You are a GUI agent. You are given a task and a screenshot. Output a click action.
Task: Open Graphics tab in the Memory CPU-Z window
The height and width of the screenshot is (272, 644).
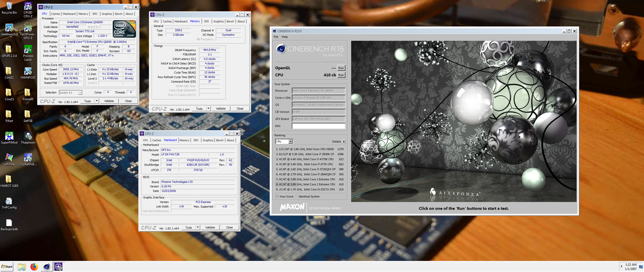click(x=218, y=21)
